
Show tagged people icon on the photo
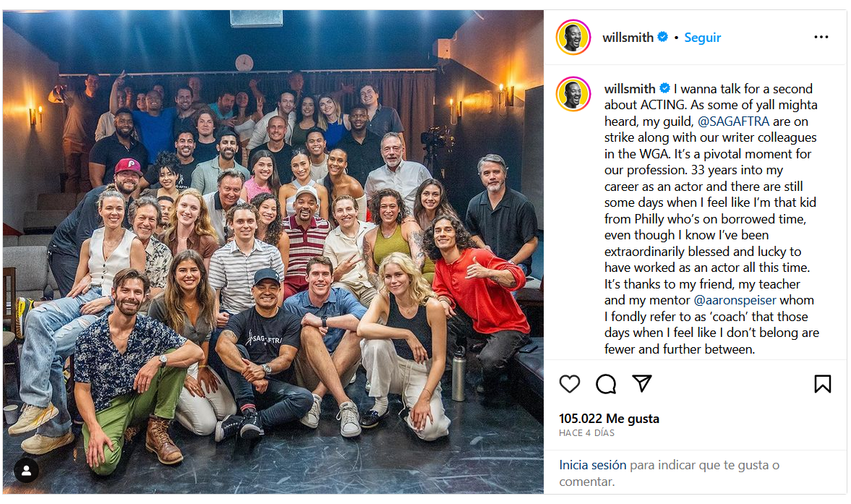pos(26,470)
